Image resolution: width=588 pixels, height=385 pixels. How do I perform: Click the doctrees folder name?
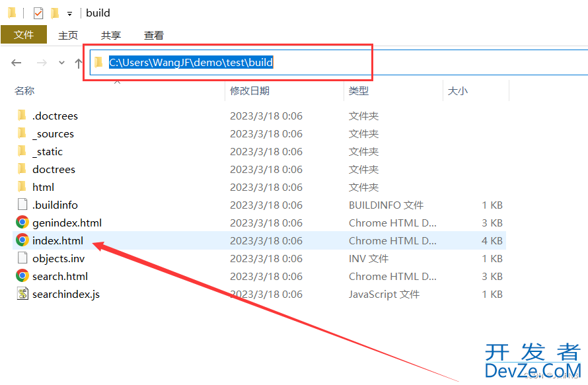pos(54,170)
